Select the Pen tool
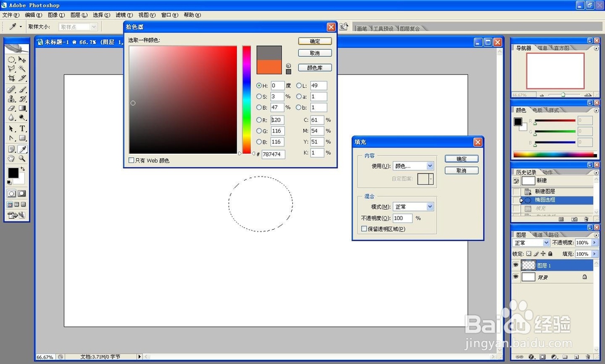The width and height of the screenshot is (605, 364). click(x=11, y=138)
